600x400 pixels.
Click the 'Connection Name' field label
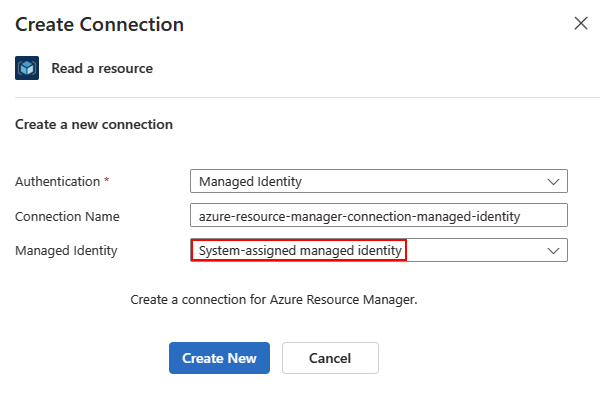tap(67, 216)
